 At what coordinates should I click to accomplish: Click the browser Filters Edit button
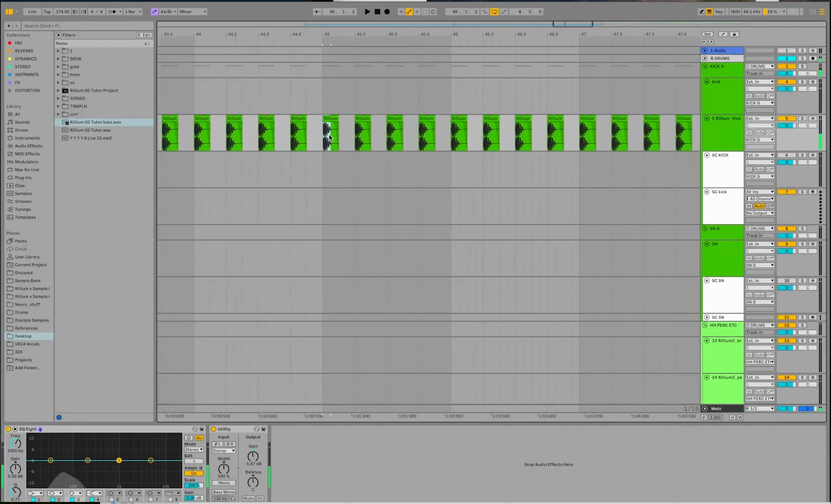tap(144, 35)
